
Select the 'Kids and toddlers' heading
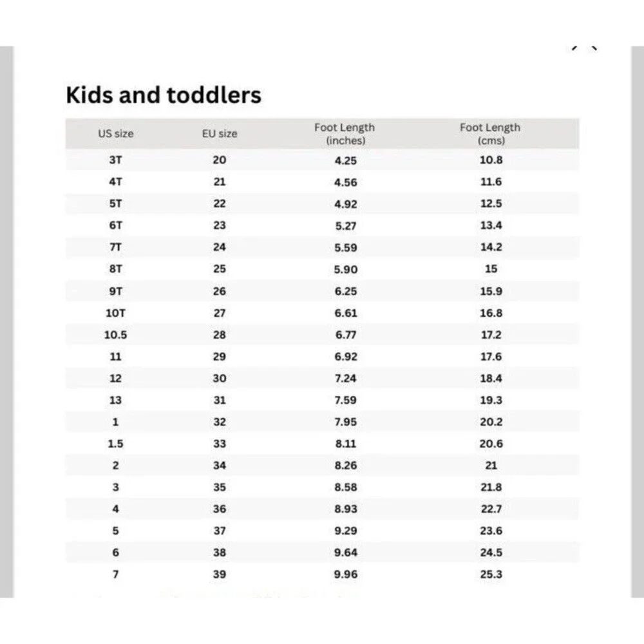click(164, 95)
